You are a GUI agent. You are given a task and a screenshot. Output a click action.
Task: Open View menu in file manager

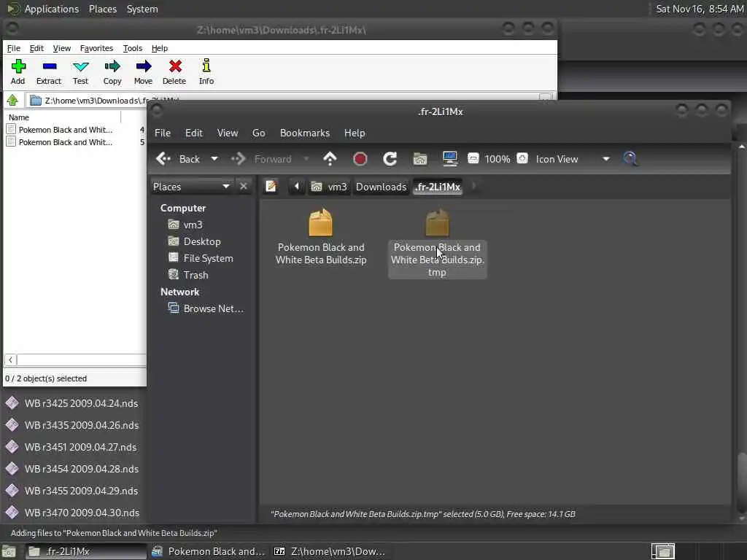coord(228,133)
